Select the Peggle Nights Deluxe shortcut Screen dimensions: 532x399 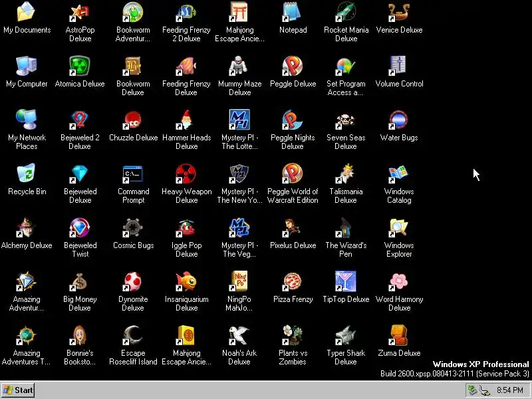click(293, 120)
